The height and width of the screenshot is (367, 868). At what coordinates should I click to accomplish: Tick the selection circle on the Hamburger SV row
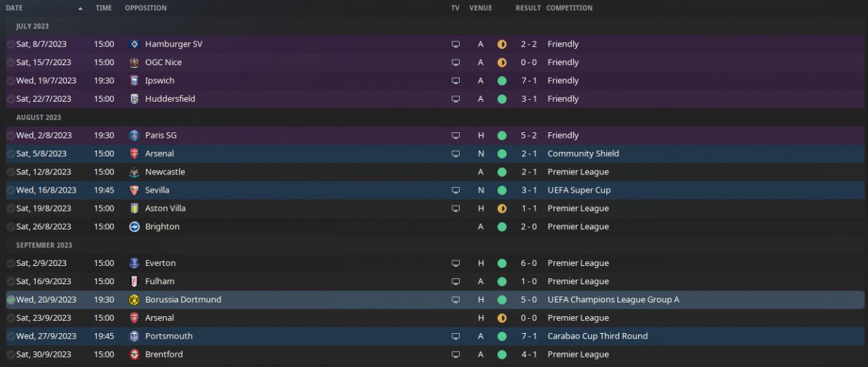point(11,44)
